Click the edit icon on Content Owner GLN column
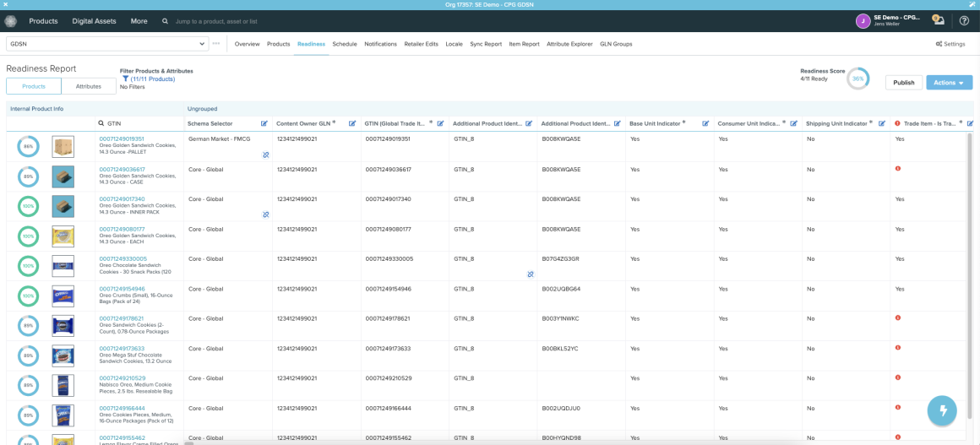 pos(352,124)
